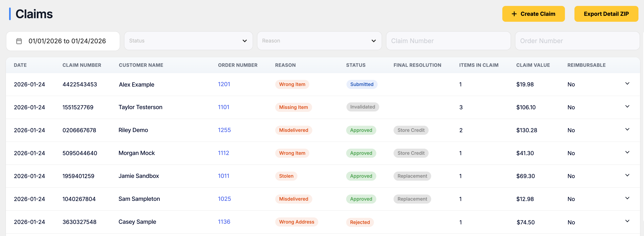The width and height of the screenshot is (644, 236).
Task: Open order number 1201 link
Action: click(224, 84)
